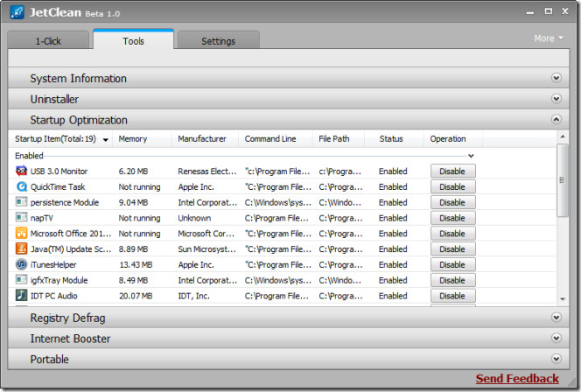
Task: Sort by the Status column header
Action: click(395, 139)
